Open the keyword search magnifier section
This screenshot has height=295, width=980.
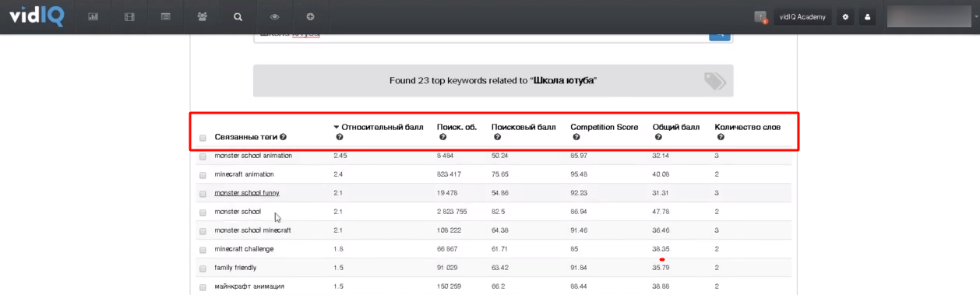[238, 16]
